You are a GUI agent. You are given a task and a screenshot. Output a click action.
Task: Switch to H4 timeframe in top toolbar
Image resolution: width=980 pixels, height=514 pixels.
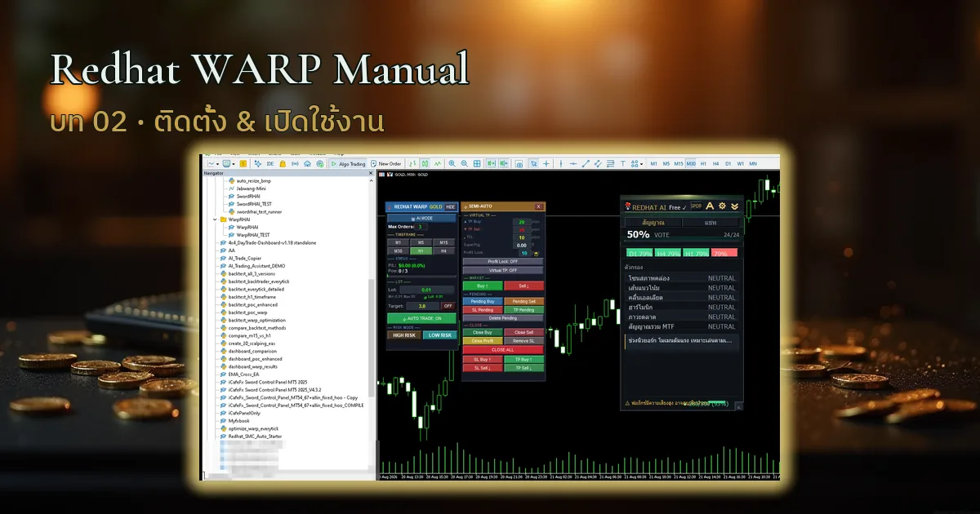715,163
